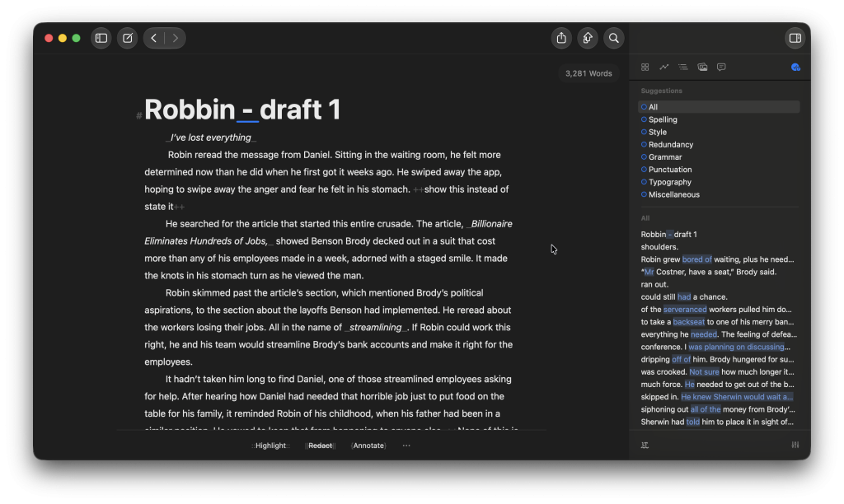Screen dimensions: 844x504
Task: Select the Typography suggestions filter
Action: click(719, 182)
